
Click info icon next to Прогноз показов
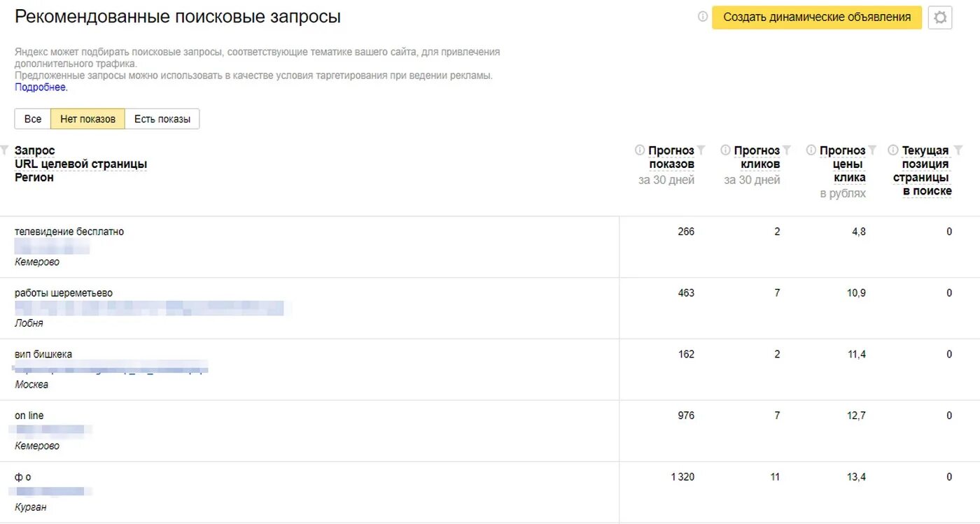point(640,150)
